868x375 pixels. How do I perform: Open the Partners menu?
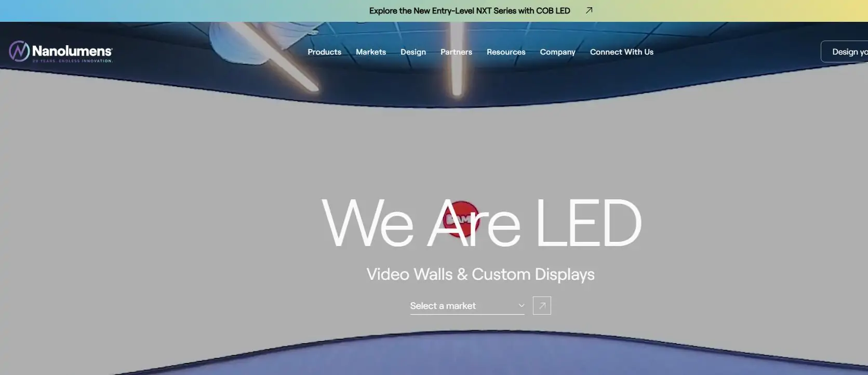(x=456, y=52)
